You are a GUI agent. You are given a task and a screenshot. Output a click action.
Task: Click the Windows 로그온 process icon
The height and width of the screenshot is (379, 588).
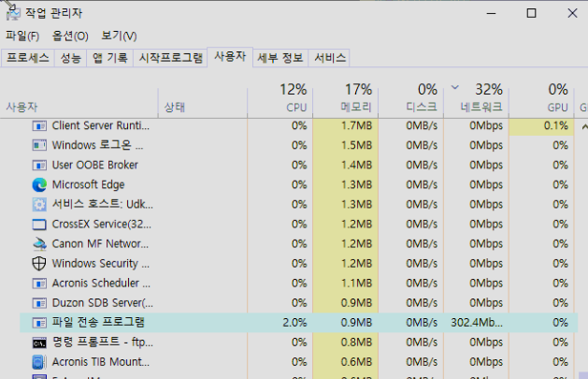39,145
